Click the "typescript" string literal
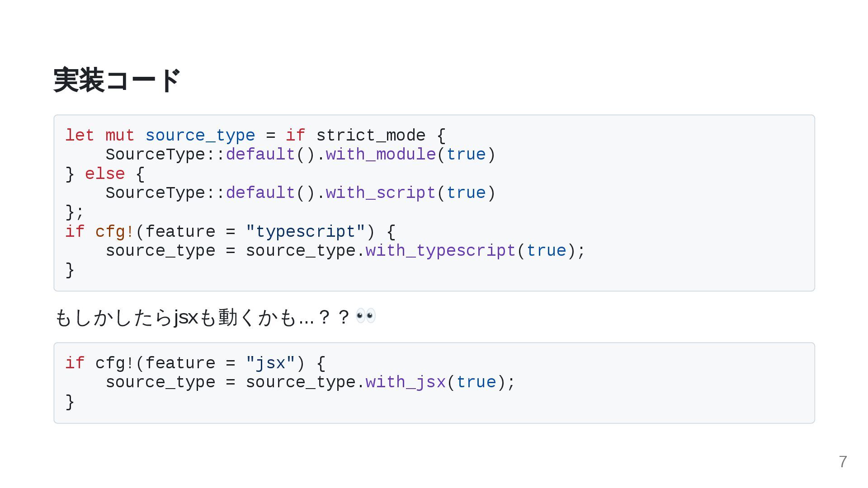The height and width of the screenshot is (488, 868). coord(305,232)
